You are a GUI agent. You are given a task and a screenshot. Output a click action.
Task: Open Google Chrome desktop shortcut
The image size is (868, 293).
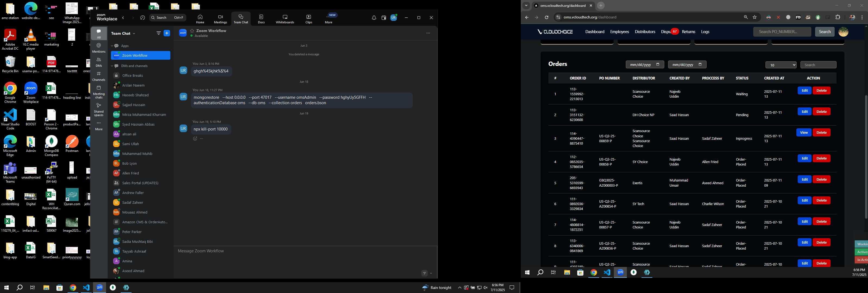coord(10,93)
